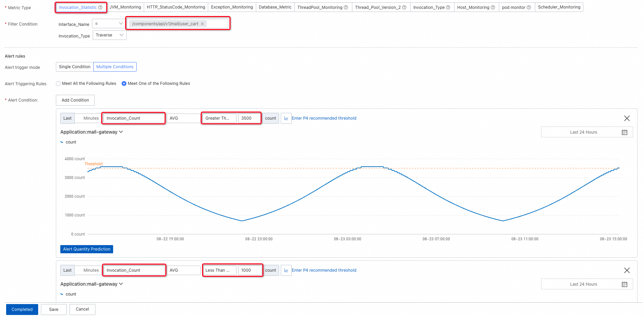
Task: Open the chart icon in the first condition row
Action: tap(286, 118)
